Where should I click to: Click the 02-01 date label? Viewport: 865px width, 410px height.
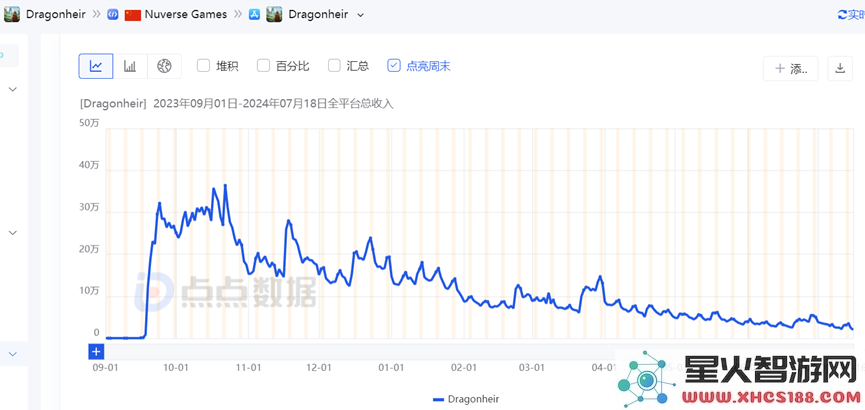[x=463, y=368]
